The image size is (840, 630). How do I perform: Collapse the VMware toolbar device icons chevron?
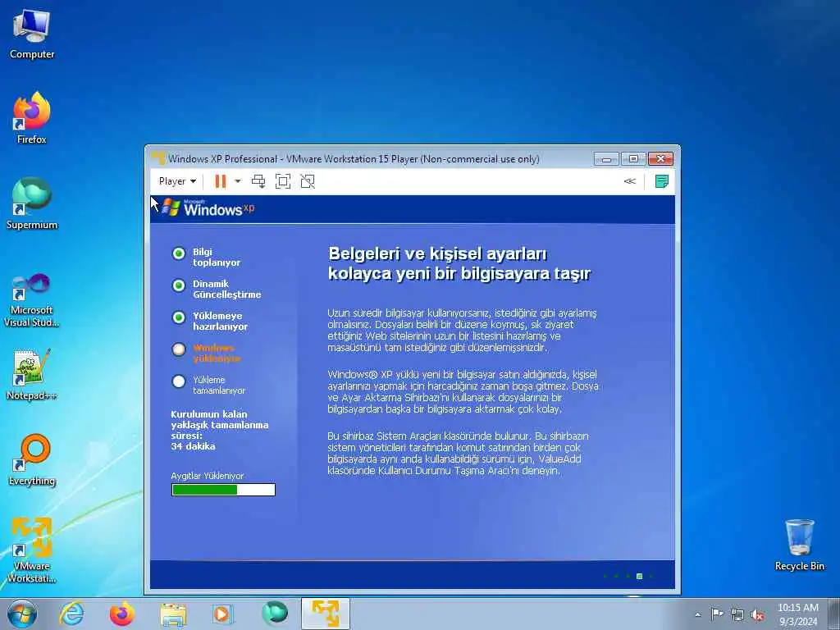pos(630,181)
